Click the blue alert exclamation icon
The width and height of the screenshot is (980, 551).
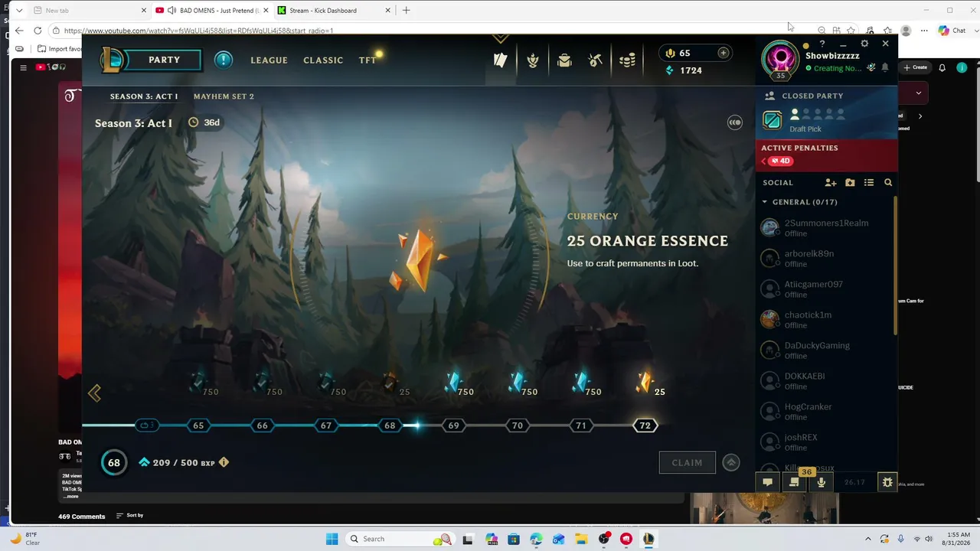[x=223, y=60]
